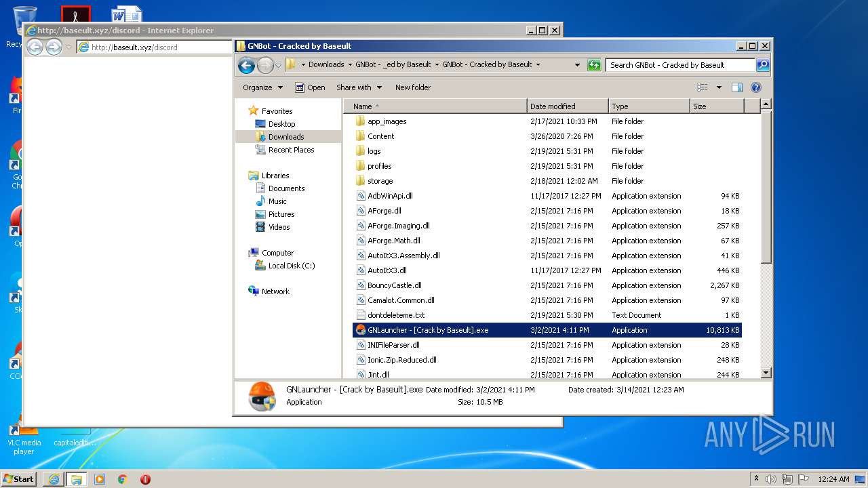Select GNLauncher - [Crack by Baseult].exe
Viewport: 868px width, 488px height.
[547, 330]
